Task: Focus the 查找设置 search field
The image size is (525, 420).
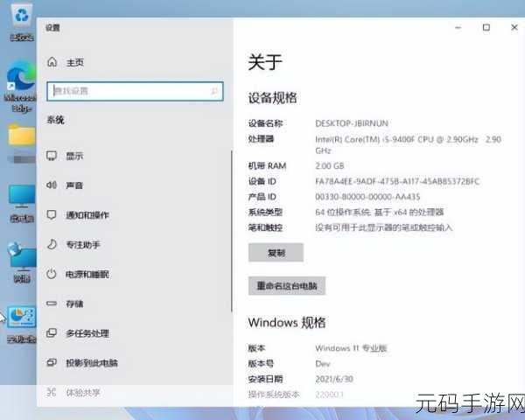Action: [135, 91]
